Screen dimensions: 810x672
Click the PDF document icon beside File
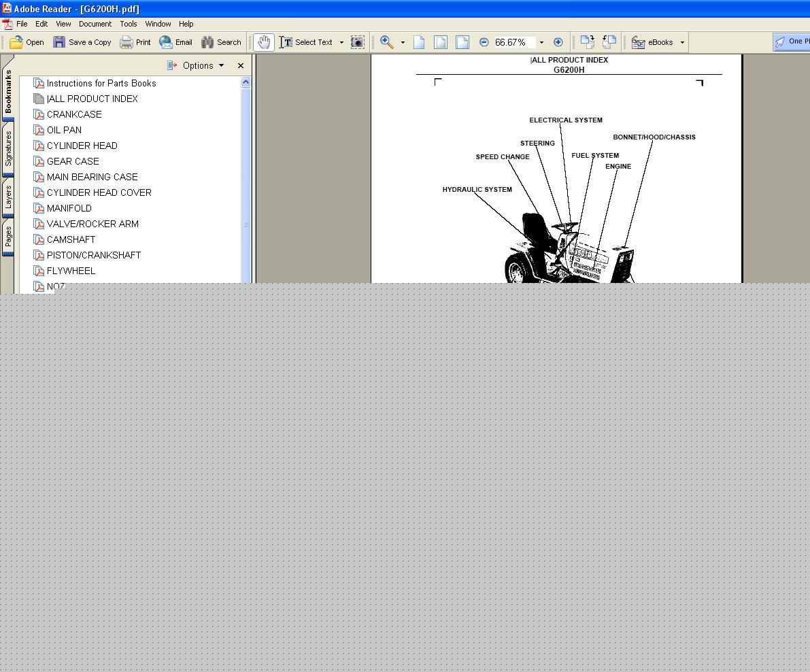coord(7,24)
